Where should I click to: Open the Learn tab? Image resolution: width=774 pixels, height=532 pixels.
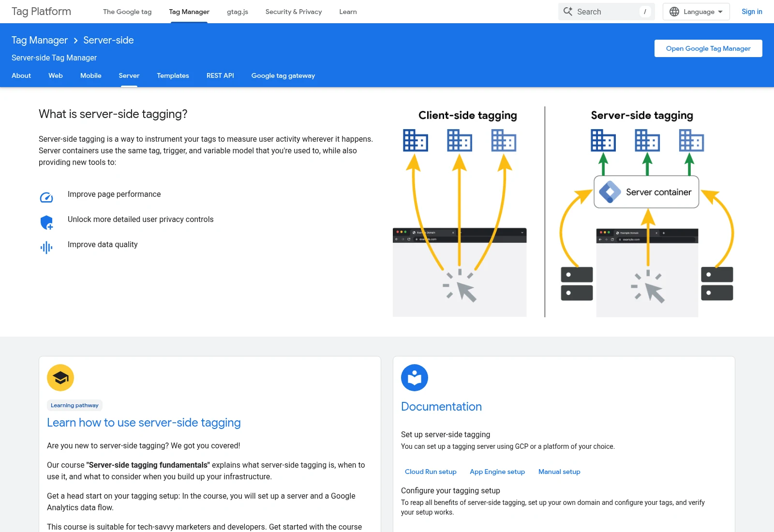point(348,12)
